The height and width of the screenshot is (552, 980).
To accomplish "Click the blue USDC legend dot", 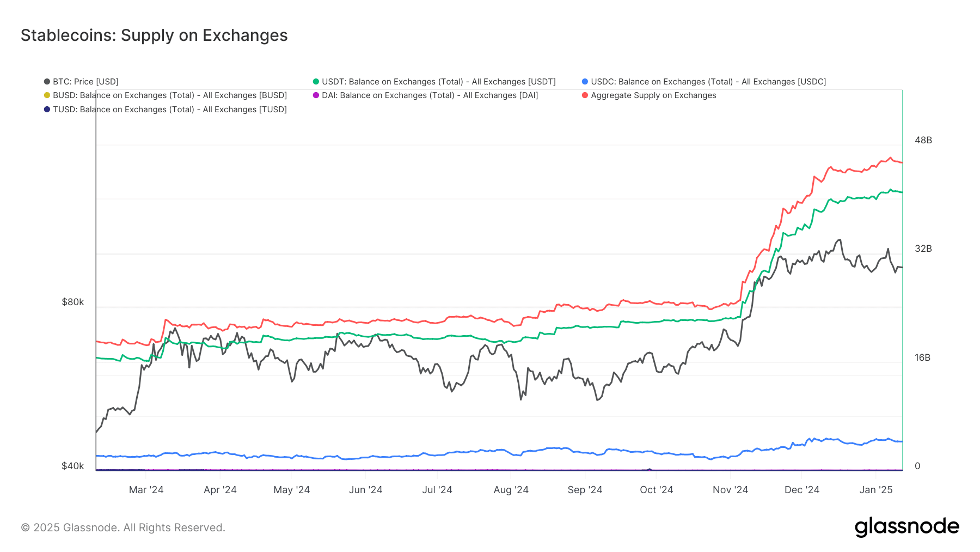I will 585,82.
